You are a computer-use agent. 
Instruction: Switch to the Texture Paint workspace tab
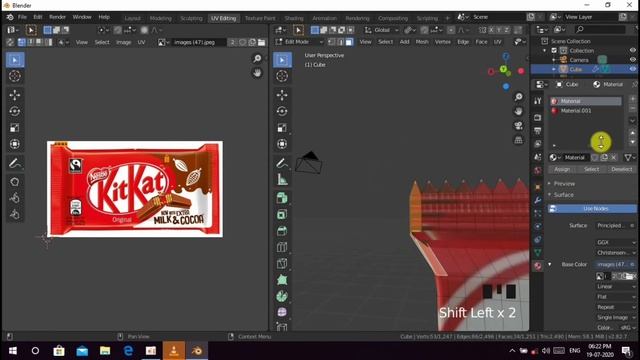[x=260, y=18]
